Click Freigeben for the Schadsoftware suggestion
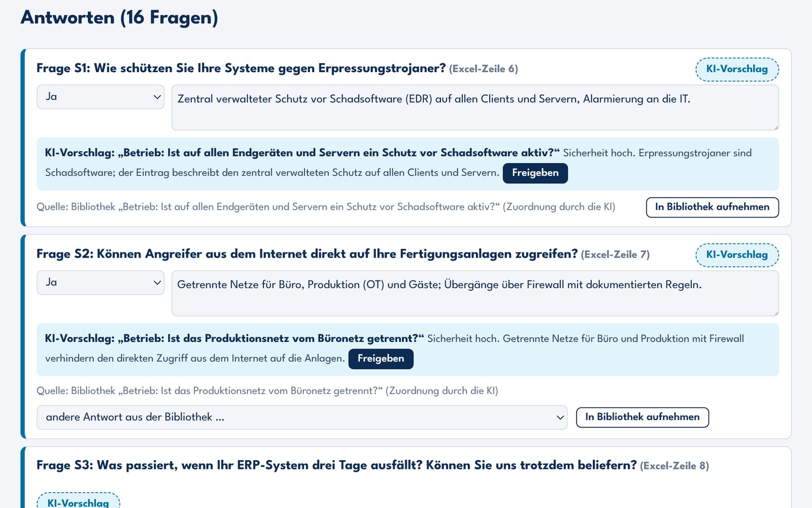 (x=535, y=173)
